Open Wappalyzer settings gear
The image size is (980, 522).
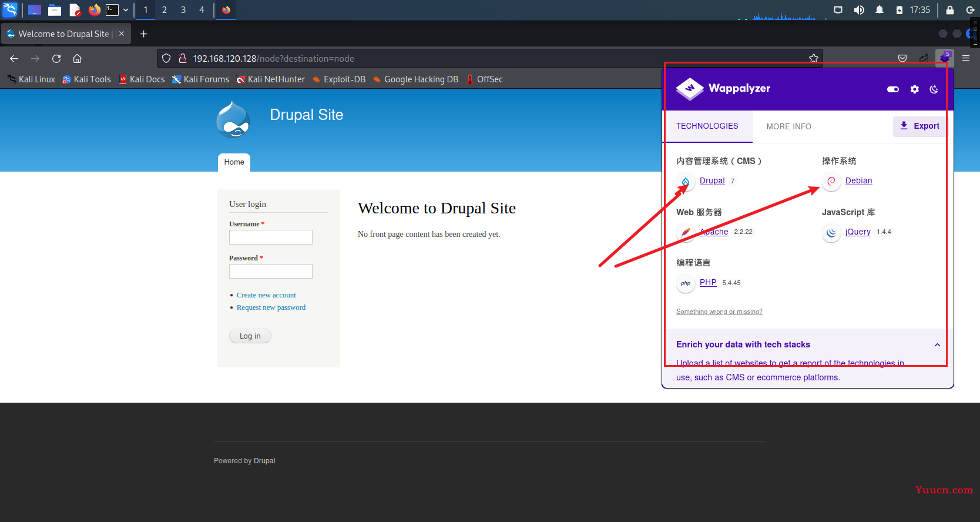(915, 89)
